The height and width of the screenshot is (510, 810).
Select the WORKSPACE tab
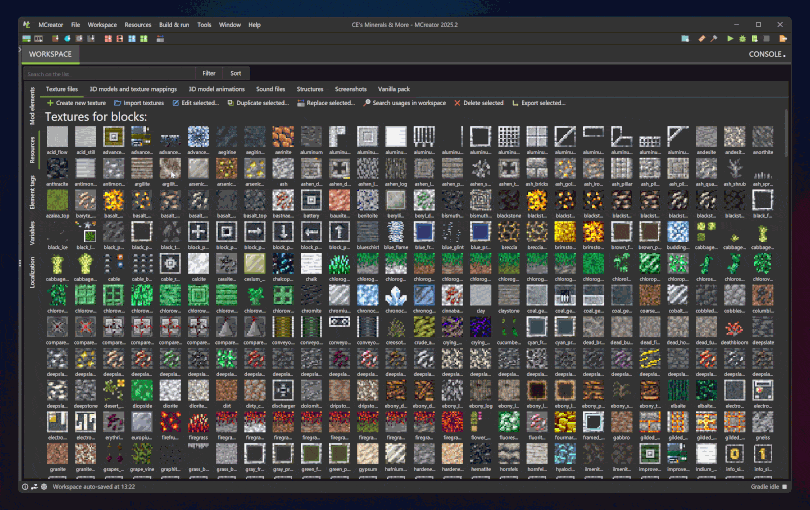pos(51,54)
